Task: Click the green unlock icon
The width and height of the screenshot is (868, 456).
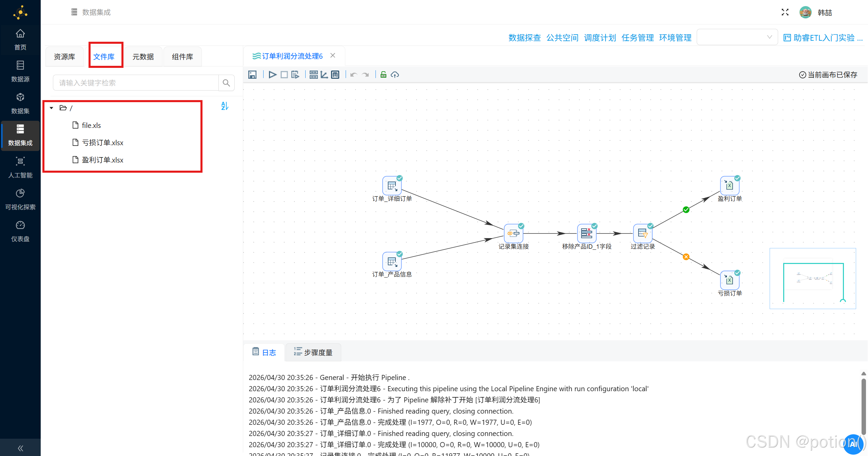Action: (x=383, y=75)
